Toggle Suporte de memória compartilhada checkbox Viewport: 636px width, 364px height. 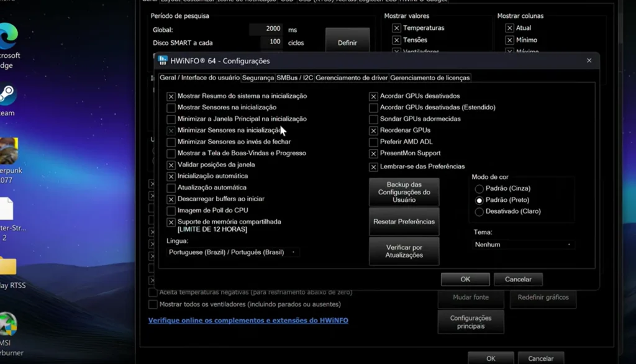(x=171, y=222)
